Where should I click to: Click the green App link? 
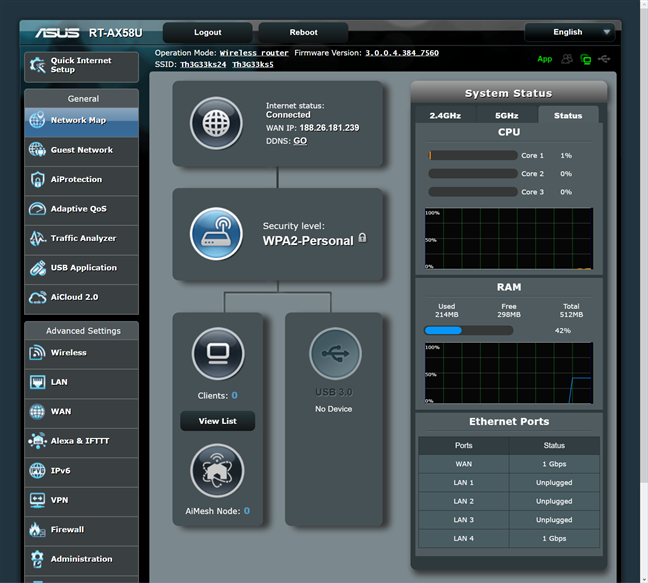tap(544, 59)
